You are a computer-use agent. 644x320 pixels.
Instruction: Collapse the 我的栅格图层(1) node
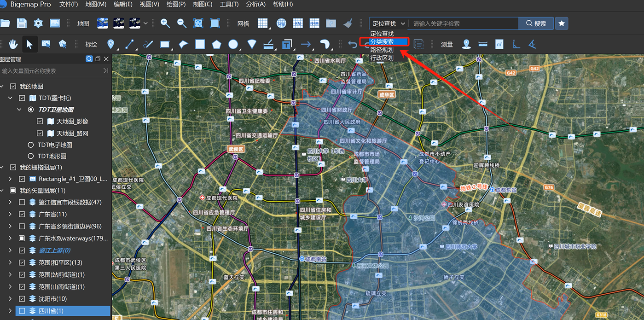[2, 167]
